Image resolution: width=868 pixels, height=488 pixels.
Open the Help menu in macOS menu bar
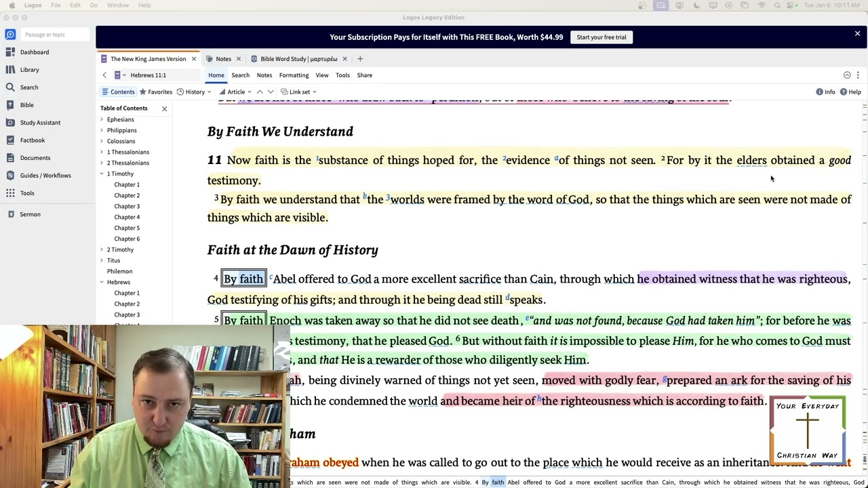[x=144, y=5]
